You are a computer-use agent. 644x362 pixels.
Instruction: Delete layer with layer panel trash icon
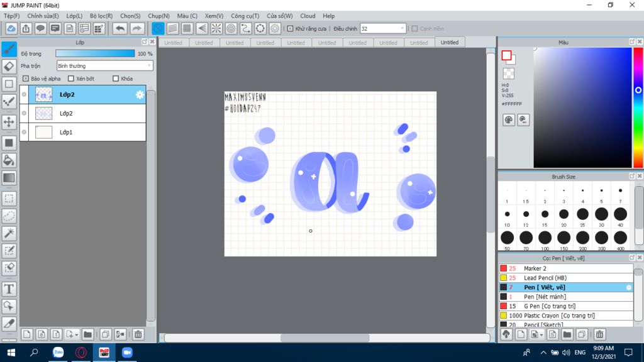click(138, 334)
